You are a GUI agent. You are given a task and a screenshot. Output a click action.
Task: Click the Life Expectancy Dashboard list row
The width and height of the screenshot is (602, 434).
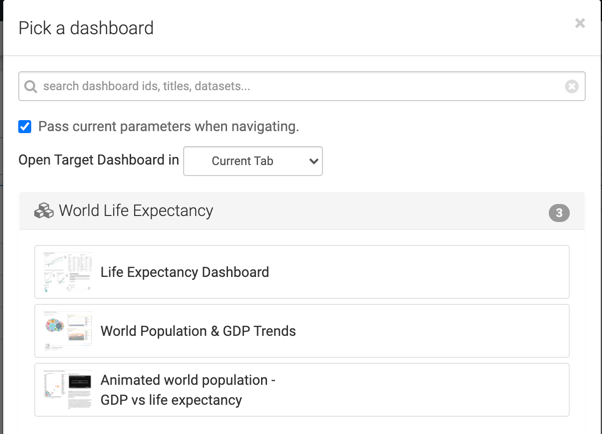[420, 272]
